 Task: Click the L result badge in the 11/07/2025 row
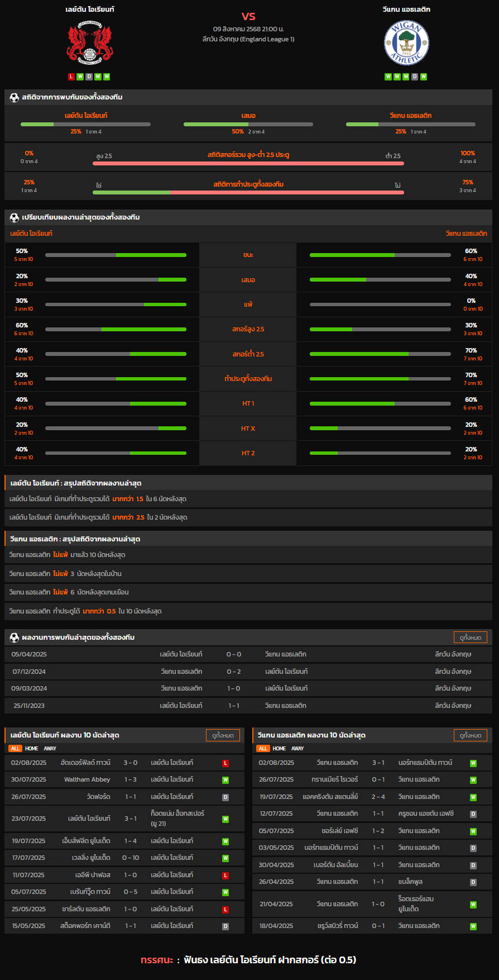coord(225,876)
